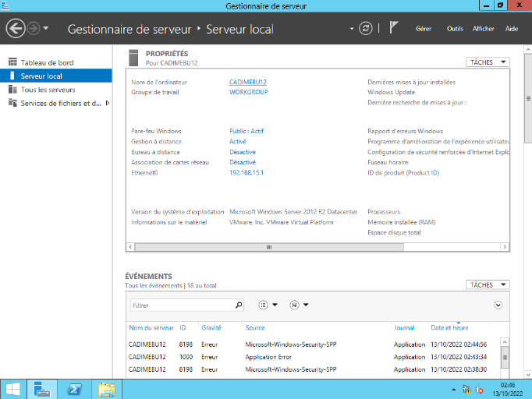Expand the events filter chevron button
This screenshot has width=532, height=399.
[x=498, y=305]
